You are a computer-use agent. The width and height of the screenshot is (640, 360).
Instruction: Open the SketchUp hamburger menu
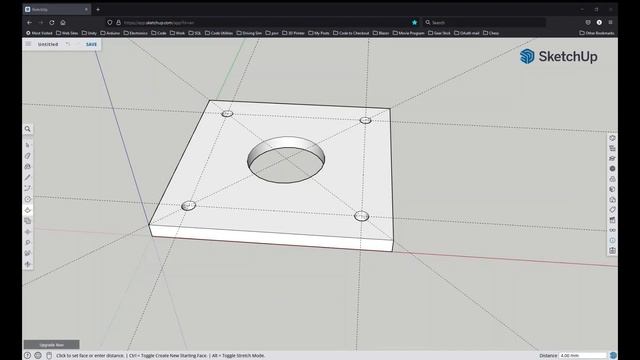[x=28, y=44]
